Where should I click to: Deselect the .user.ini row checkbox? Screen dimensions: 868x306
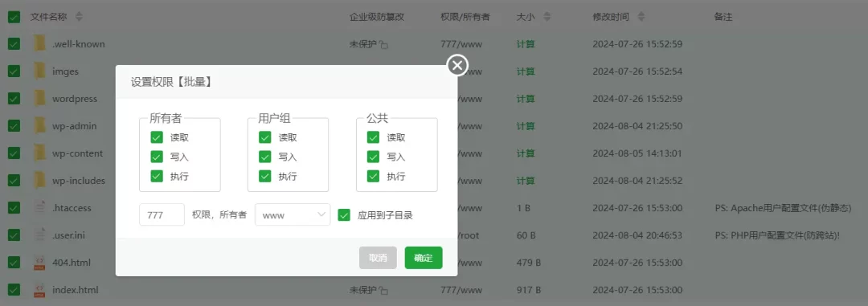point(14,235)
